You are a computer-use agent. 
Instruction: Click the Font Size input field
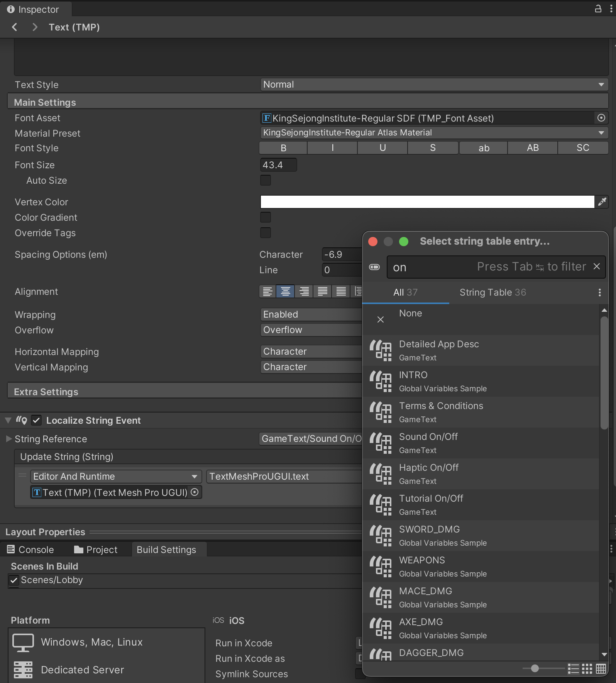[x=278, y=165]
